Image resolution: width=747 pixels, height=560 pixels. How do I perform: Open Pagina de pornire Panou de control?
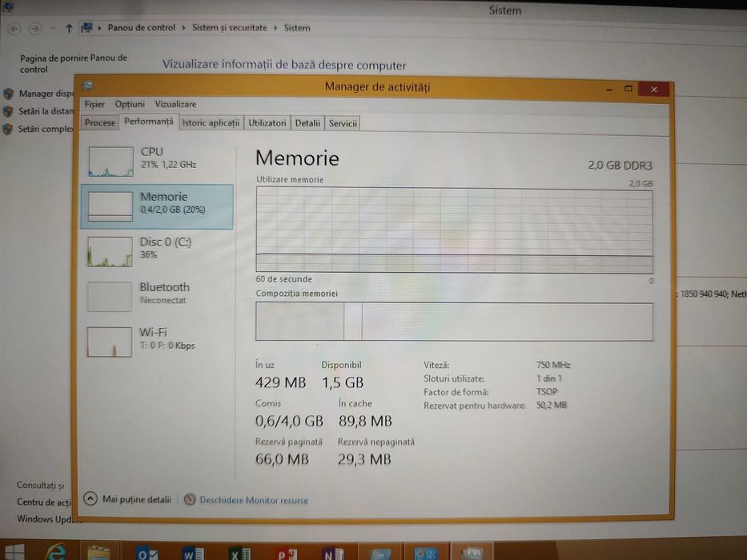click(x=74, y=63)
